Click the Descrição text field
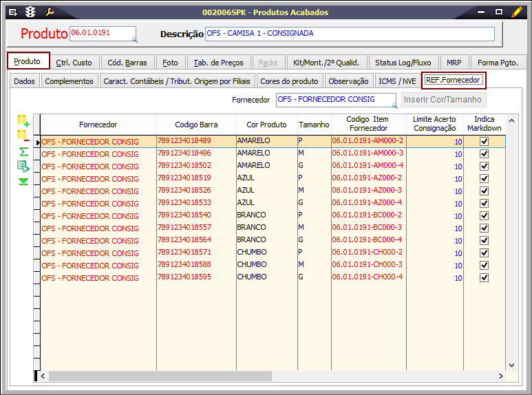 tap(350, 34)
